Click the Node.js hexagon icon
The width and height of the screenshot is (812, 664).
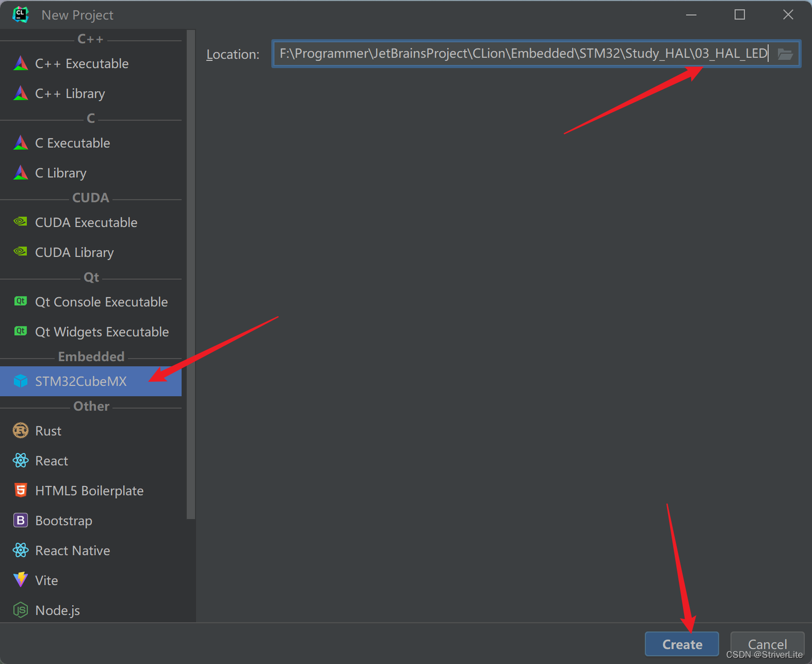point(21,610)
